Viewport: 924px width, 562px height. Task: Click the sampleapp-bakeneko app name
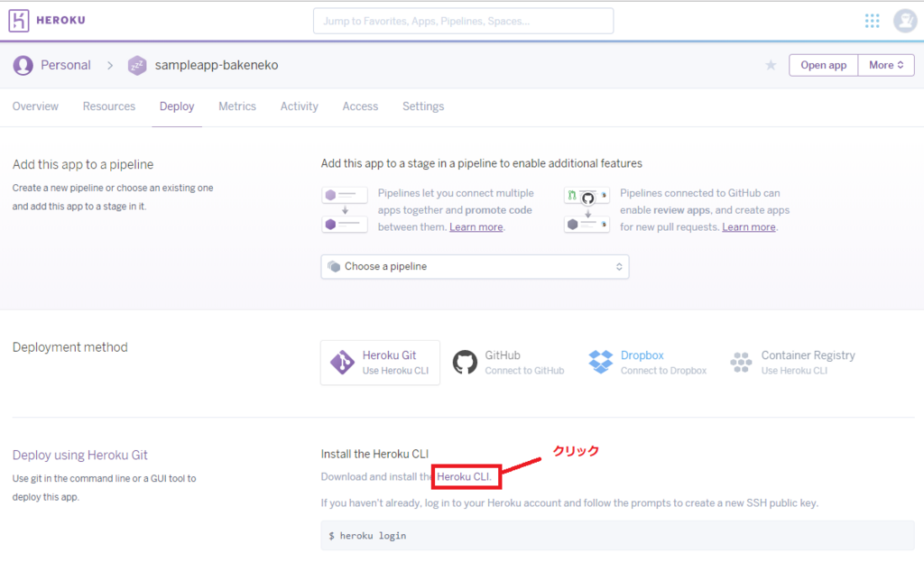click(217, 65)
